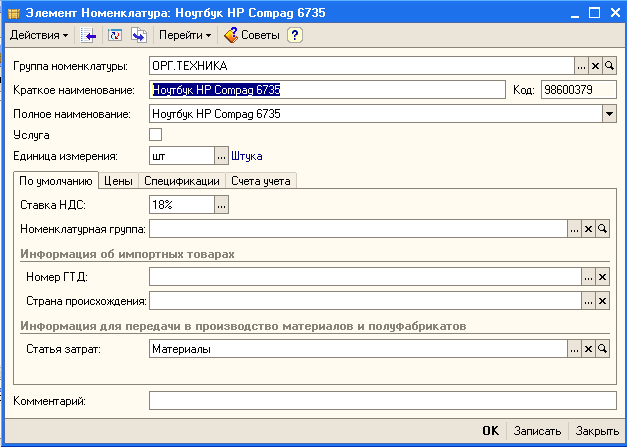Click the Статья затрат field with Материалы
This screenshot has width=627, height=447.
[358, 349]
